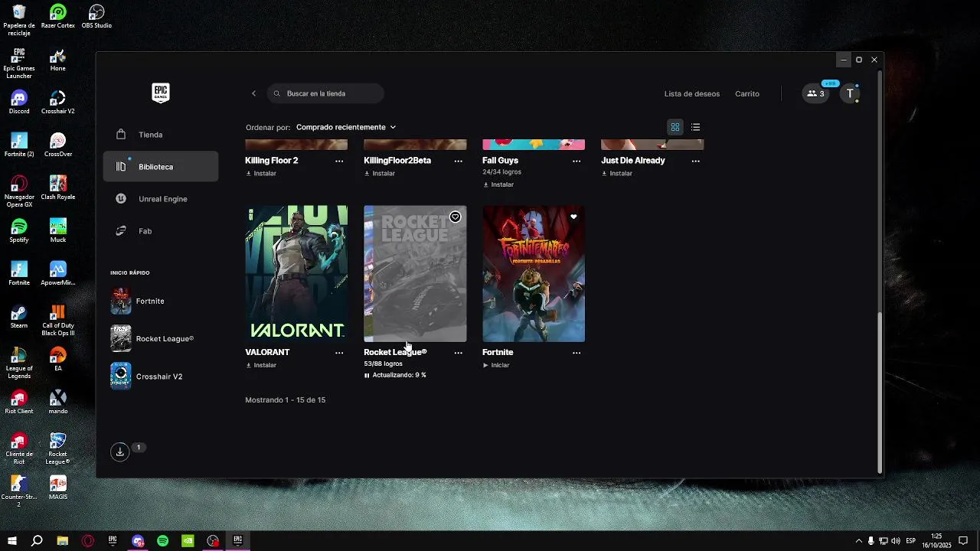Open Steam desktop shortcut
The width and height of the screenshot is (980, 551).
[19, 316]
